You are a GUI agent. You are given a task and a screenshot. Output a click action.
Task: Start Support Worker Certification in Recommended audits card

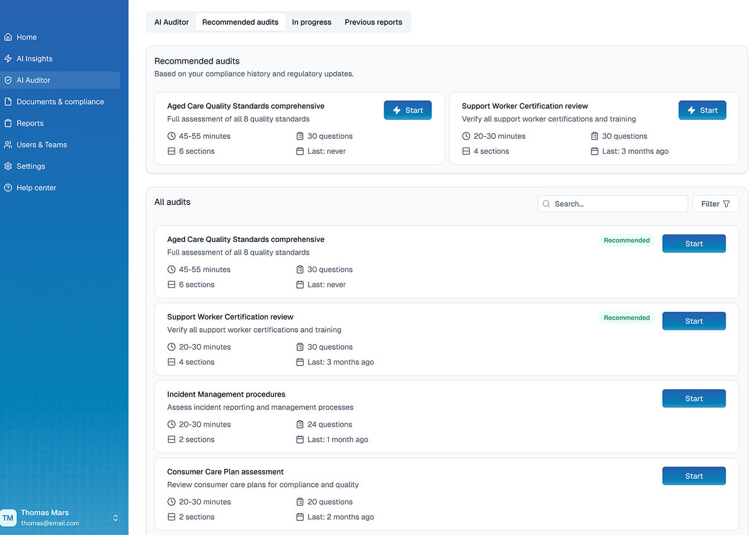(702, 110)
